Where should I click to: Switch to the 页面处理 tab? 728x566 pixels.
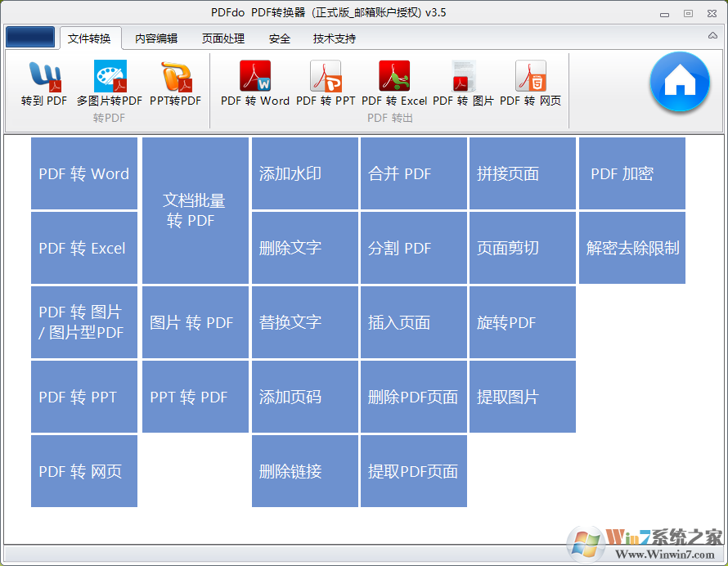click(222, 38)
